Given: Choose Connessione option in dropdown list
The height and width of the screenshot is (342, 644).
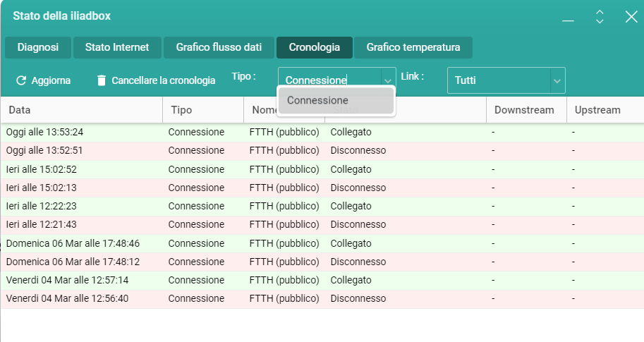Looking at the screenshot, I should click(336, 100).
